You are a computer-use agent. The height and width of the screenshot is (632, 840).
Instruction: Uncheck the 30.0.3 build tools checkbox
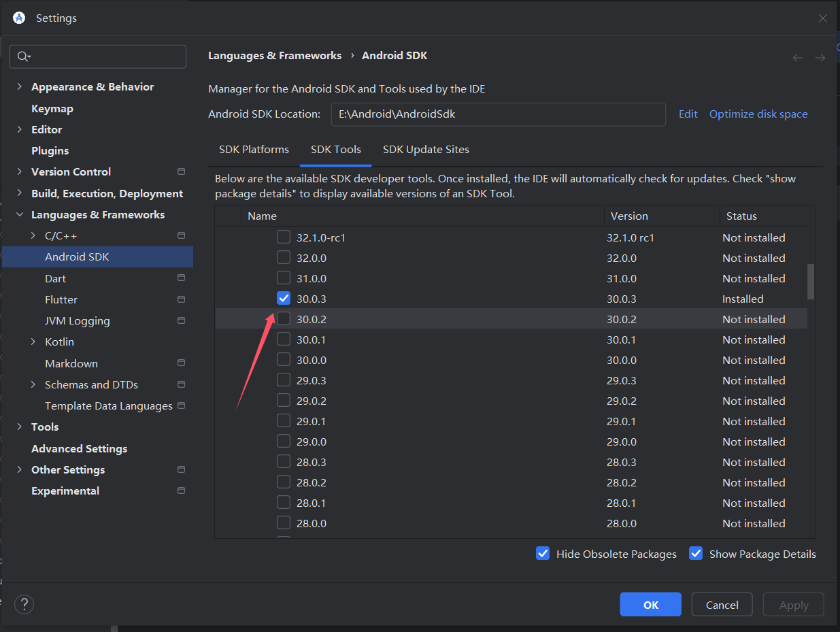coord(284,299)
